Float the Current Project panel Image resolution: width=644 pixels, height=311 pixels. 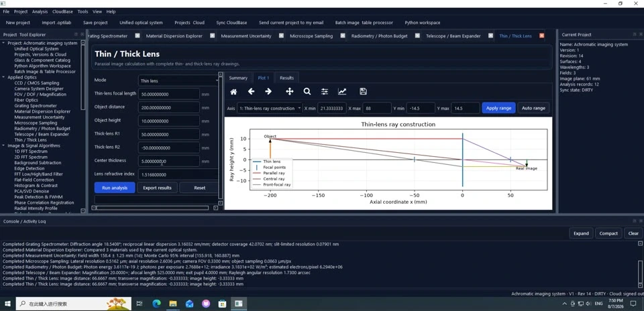633,34
